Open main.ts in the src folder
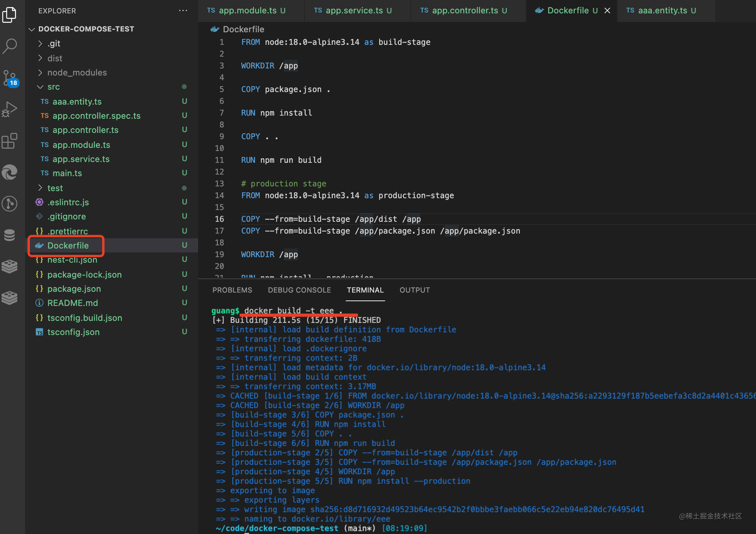The image size is (756, 534). 67,173
